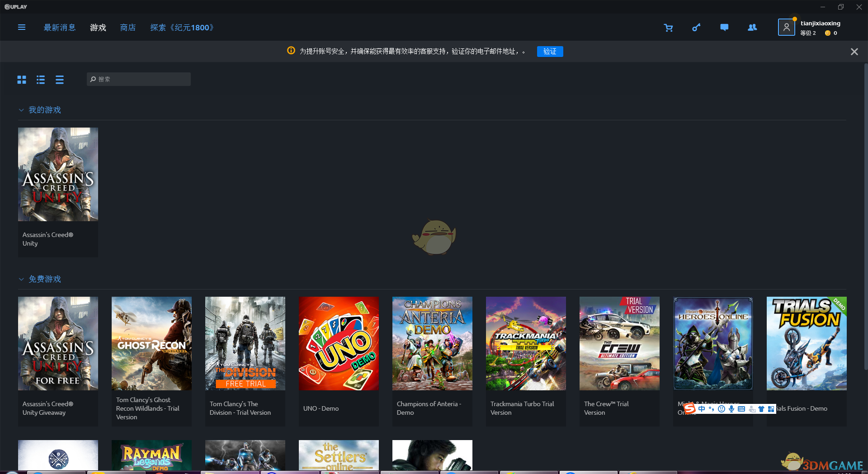Open Assassin's Creed Unity in my games

tap(58, 174)
